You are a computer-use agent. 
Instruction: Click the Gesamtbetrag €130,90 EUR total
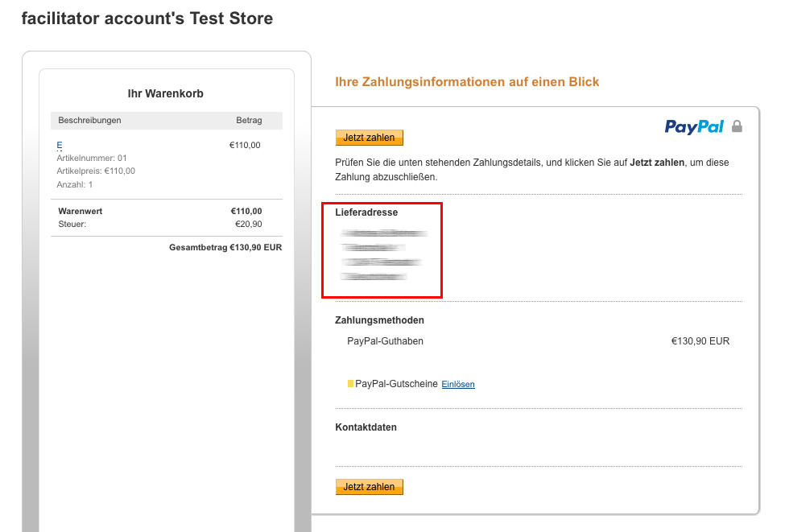click(225, 248)
